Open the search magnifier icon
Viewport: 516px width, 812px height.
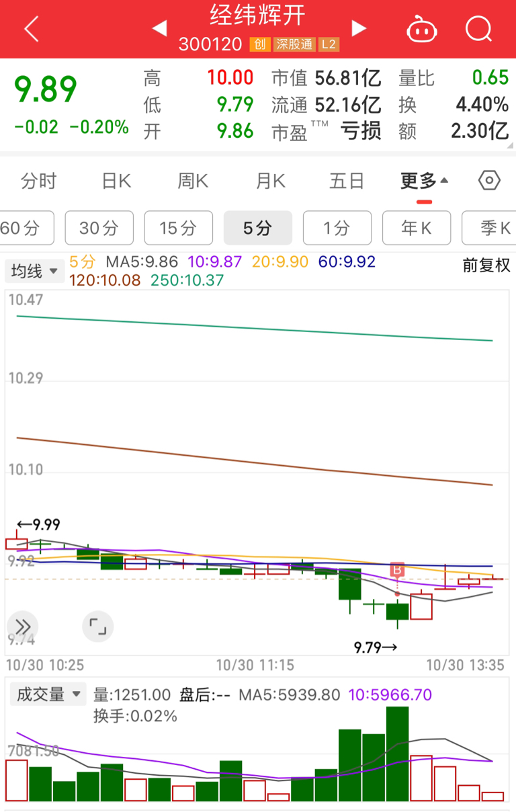tap(478, 29)
